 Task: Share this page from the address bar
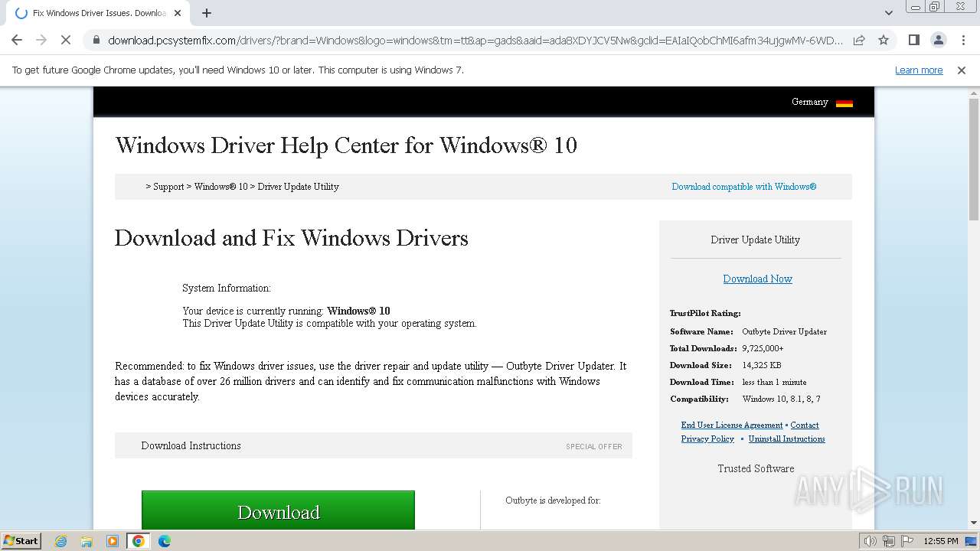click(859, 40)
